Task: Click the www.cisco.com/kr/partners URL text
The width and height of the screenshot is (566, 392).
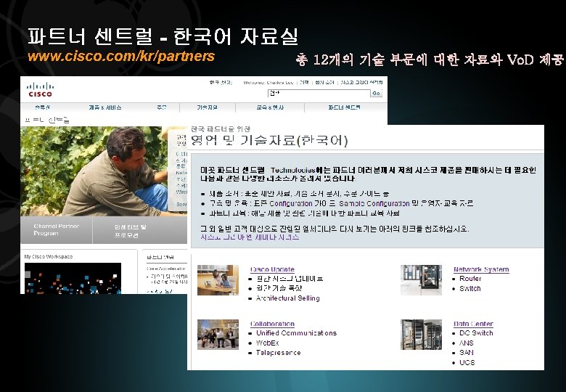Action: pyautogui.click(x=121, y=57)
